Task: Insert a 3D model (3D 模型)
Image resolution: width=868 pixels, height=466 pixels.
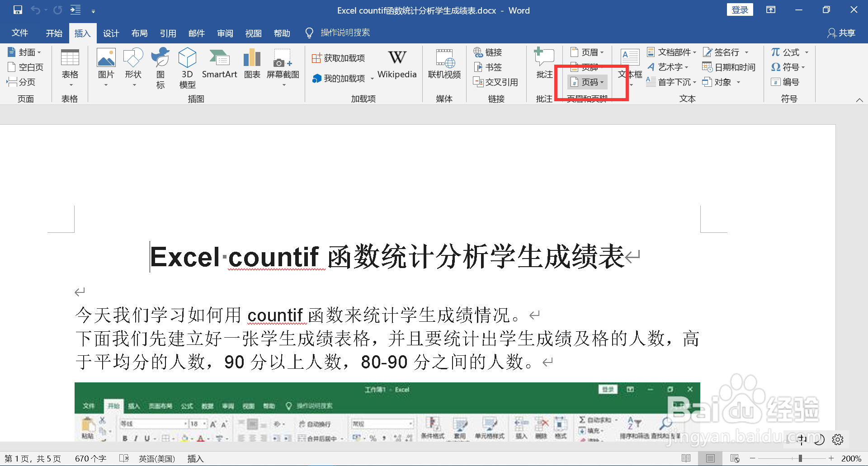Action: (x=187, y=68)
